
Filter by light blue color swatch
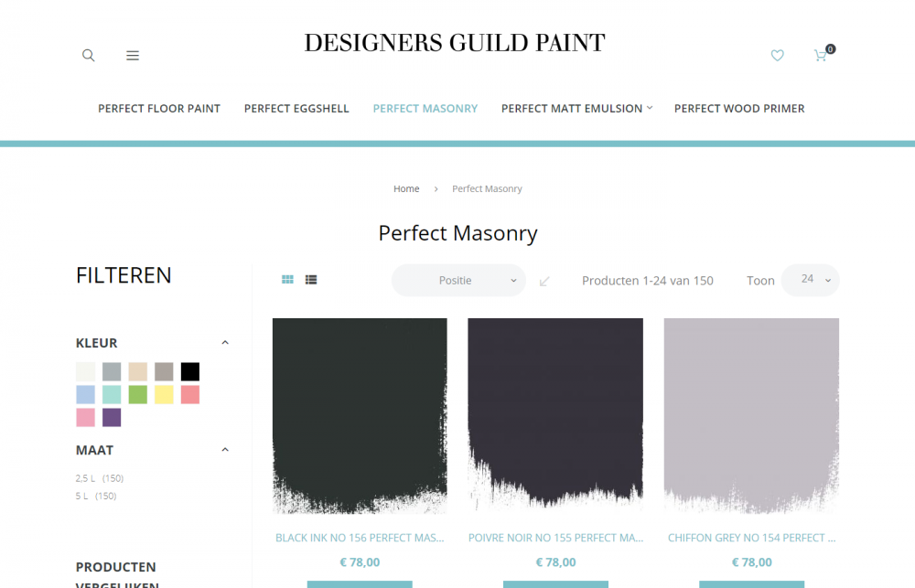coord(86,394)
